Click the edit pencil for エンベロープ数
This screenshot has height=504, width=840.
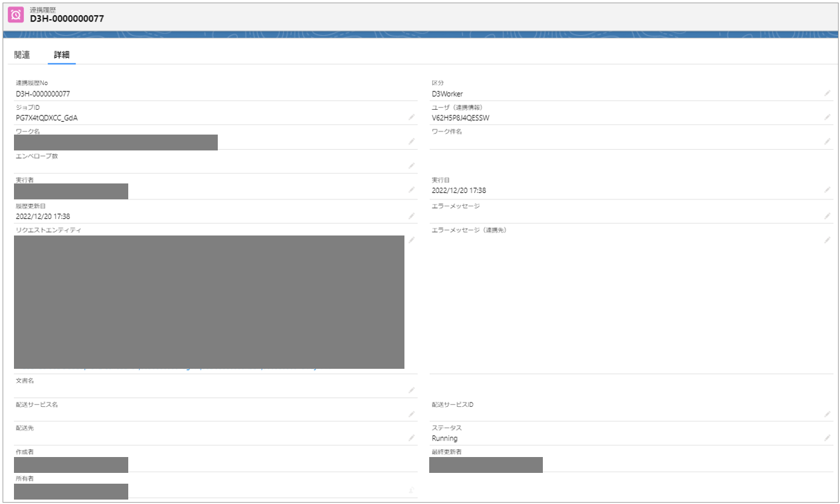(411, 166)
